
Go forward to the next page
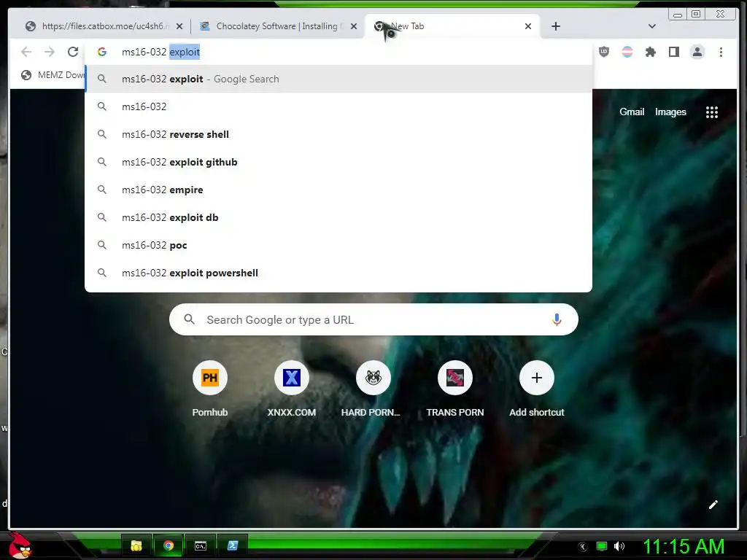pyautogui.click(x=50, y=52)
